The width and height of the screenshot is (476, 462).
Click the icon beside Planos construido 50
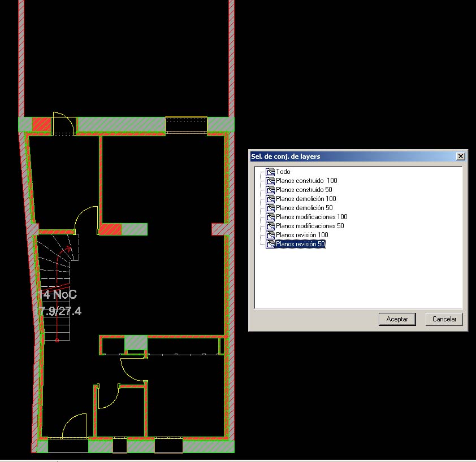(x=270, y=190)
